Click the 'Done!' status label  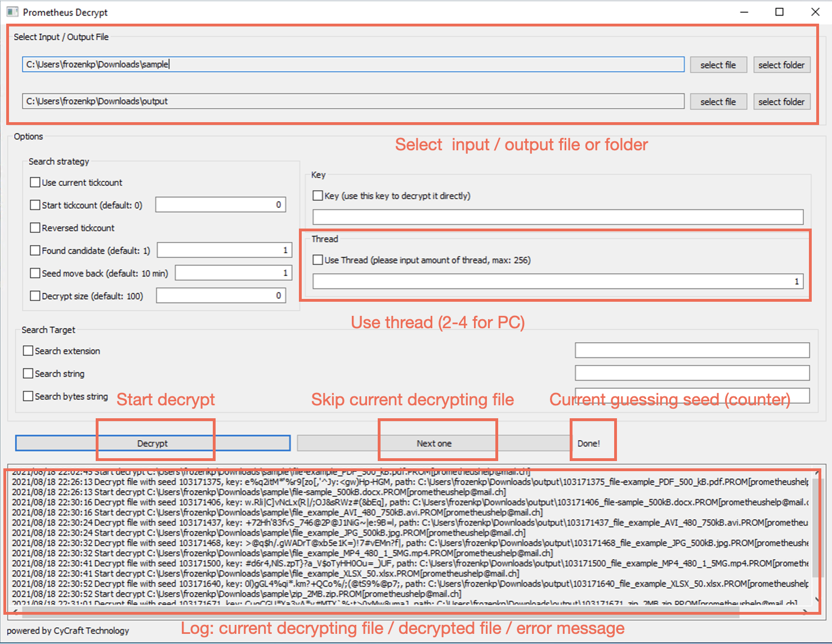click(x=589, y=444)
